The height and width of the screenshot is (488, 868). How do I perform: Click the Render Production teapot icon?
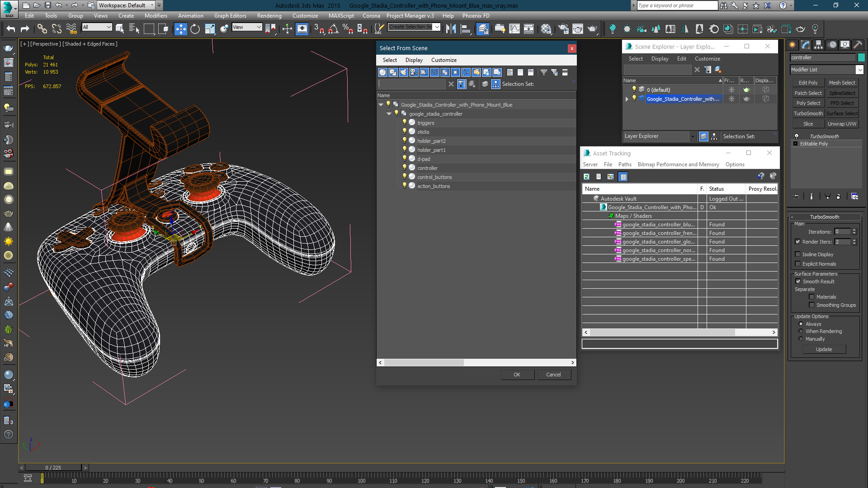(x=592, y=29)
